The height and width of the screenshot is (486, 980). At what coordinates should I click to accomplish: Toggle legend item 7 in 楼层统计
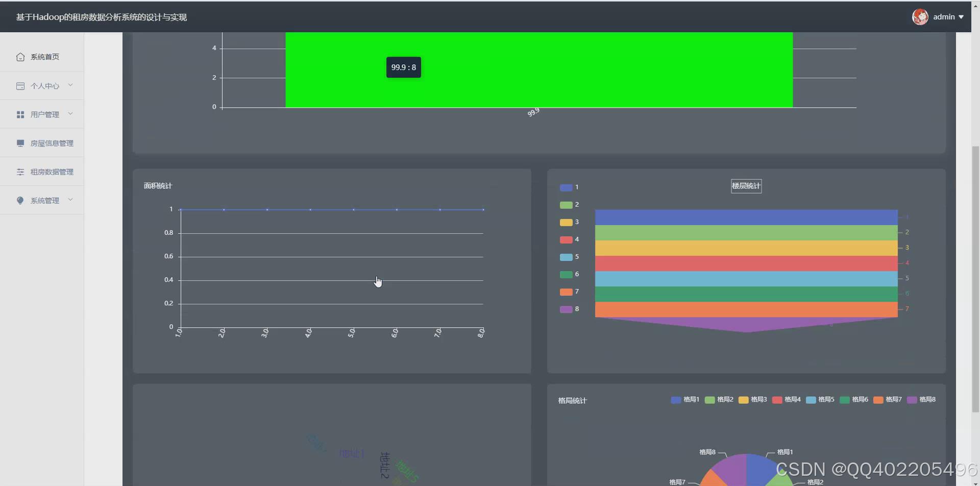[x=569, y=291]
